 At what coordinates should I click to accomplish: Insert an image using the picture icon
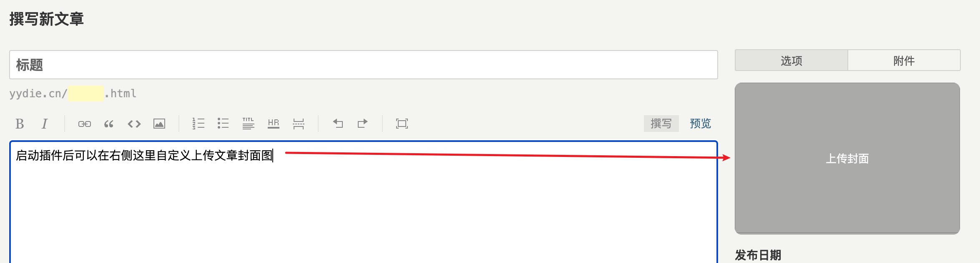tap(159, 124)
